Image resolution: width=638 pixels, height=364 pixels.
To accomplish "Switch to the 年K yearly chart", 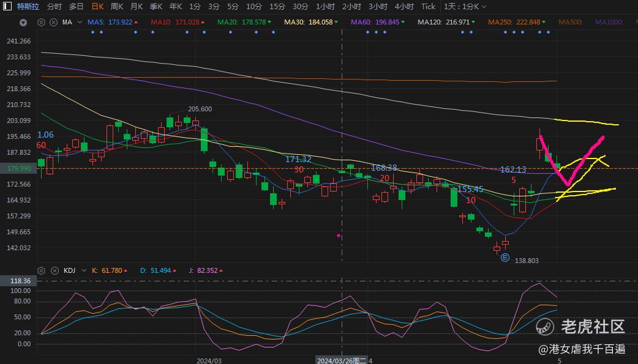I will 175,7.
